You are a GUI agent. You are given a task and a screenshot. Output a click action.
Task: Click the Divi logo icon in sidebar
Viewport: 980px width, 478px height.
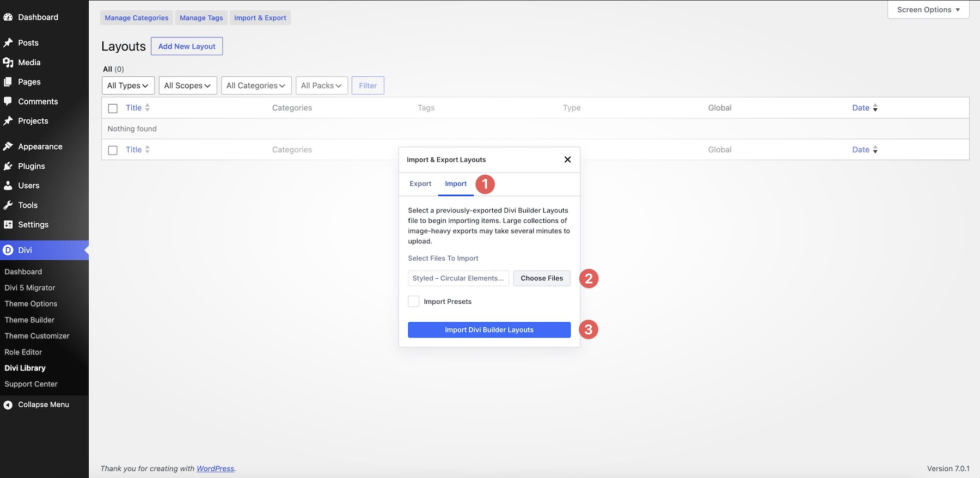tap(8, 250)
